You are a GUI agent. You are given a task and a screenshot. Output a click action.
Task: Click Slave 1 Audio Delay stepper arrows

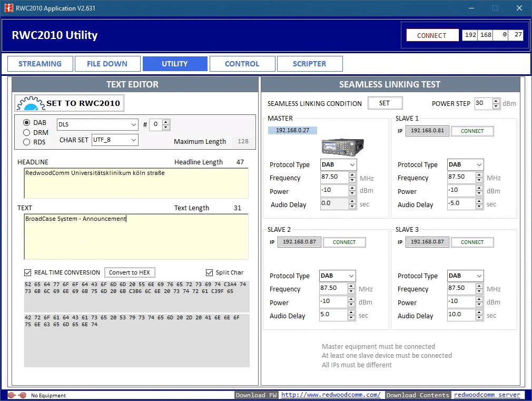[x=479, y=204]
